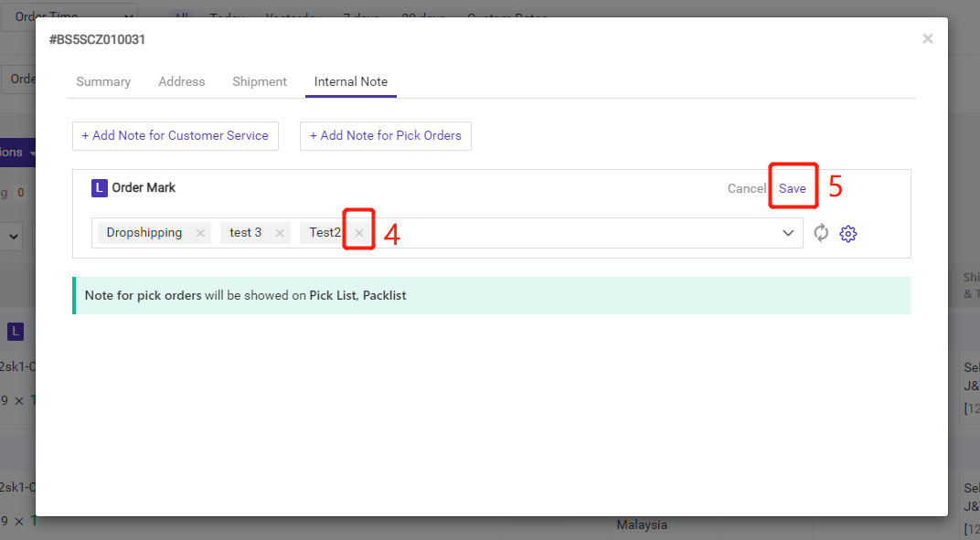Remove the Test2 tag
980x540 pixels.
[x=358, y=232]
